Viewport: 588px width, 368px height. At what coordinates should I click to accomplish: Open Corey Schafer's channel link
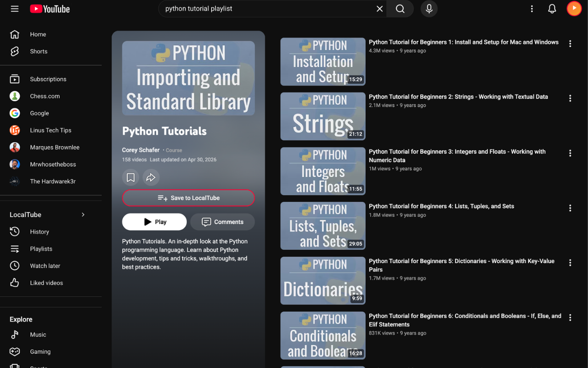point(141,150)
